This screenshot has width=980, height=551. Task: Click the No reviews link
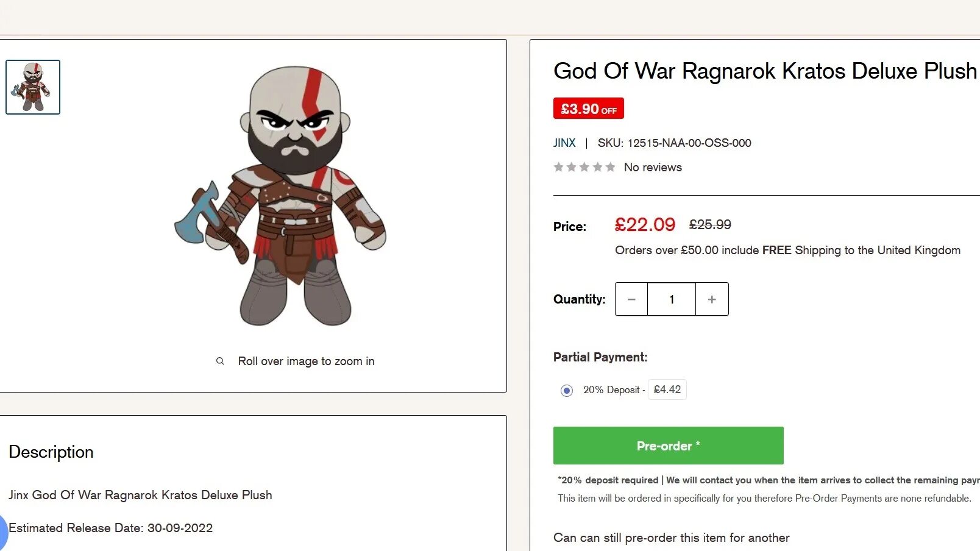(x=653, y=167)
